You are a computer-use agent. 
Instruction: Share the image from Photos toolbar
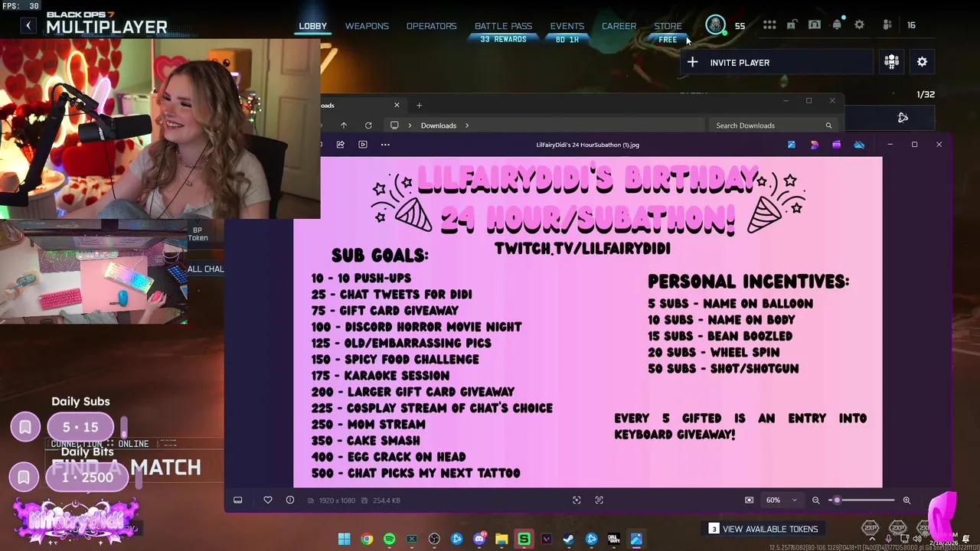coord(340,145)
